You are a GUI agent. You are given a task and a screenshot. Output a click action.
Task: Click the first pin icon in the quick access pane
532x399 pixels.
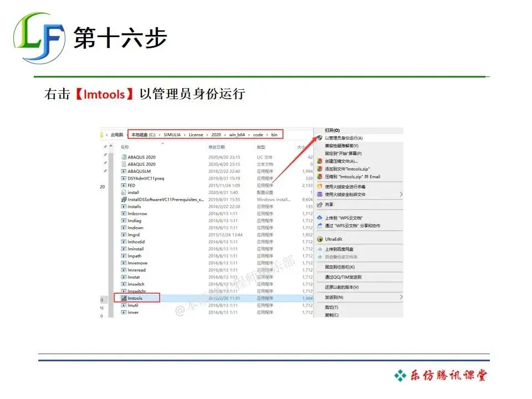[105, 146]
